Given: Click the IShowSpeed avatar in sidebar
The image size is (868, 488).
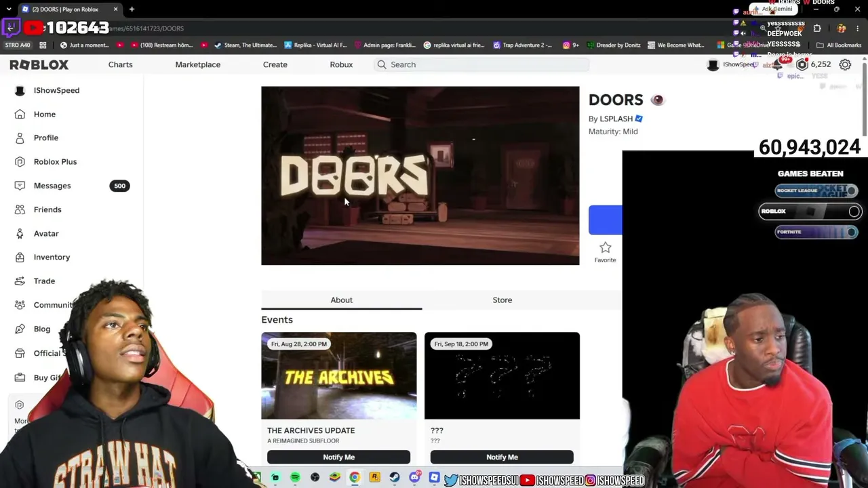Looking at the screenshot, I should coord(20,90).
